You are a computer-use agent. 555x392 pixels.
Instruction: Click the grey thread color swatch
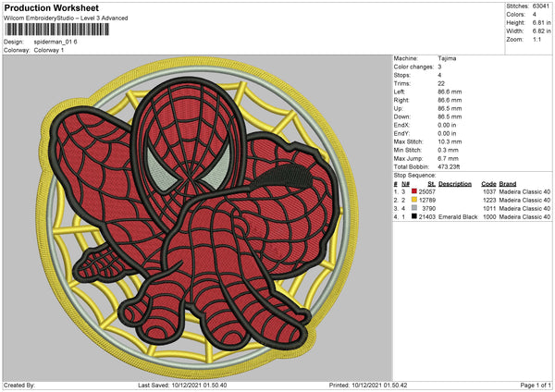[415, 209]
